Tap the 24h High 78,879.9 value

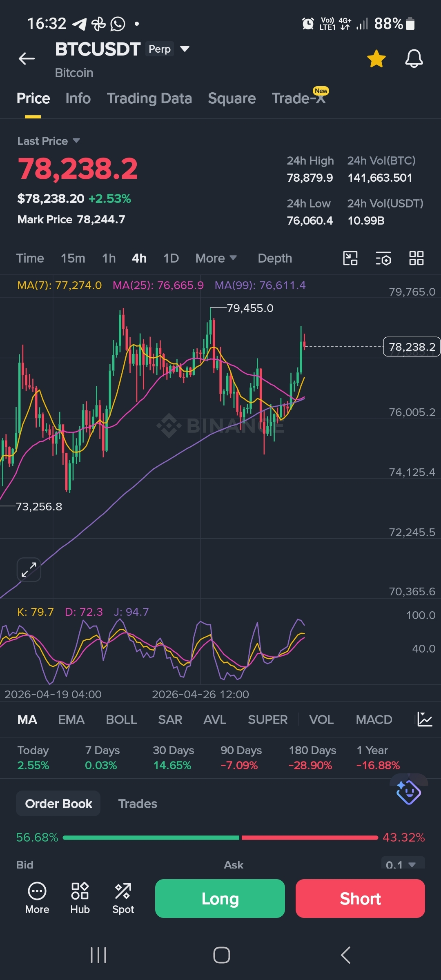(x=310, y=178)
